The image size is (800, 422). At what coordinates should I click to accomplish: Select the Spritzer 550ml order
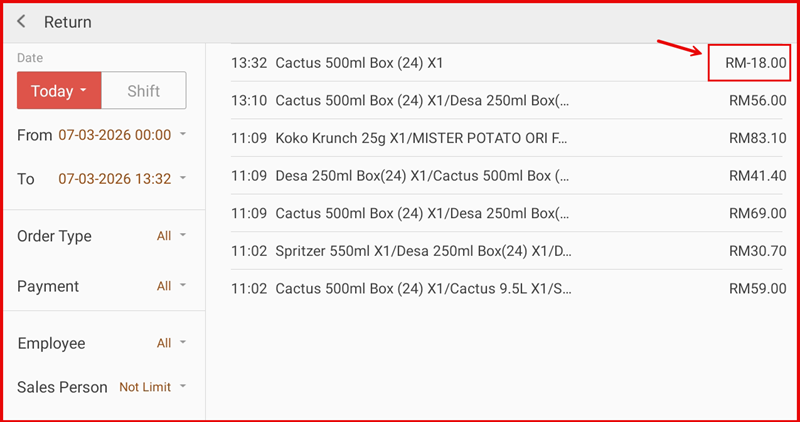(x=420, y=251)
